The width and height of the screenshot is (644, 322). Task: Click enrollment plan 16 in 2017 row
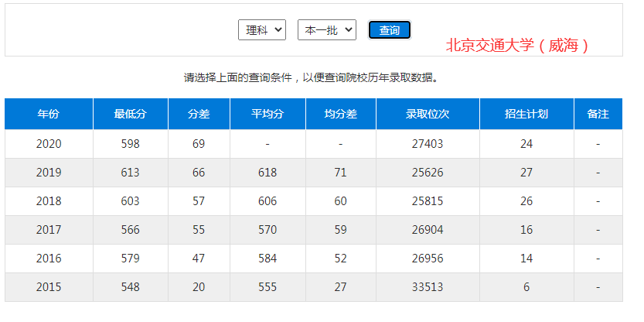[526, 229]
